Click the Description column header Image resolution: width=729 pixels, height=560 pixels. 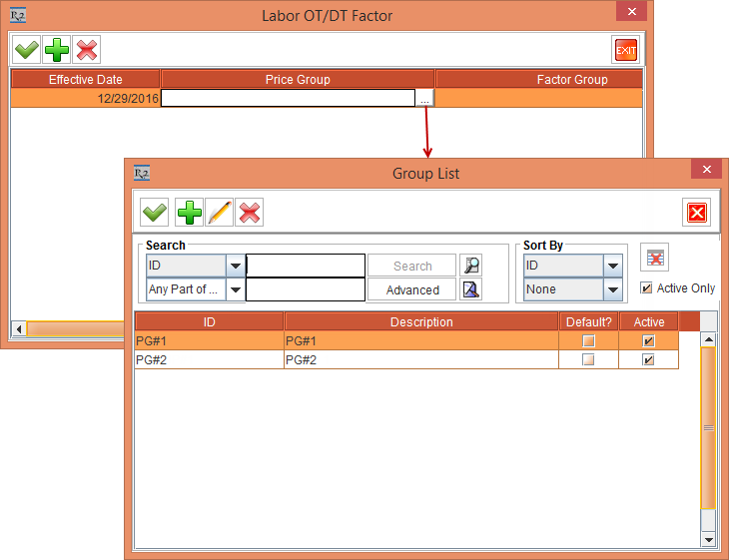421,321
